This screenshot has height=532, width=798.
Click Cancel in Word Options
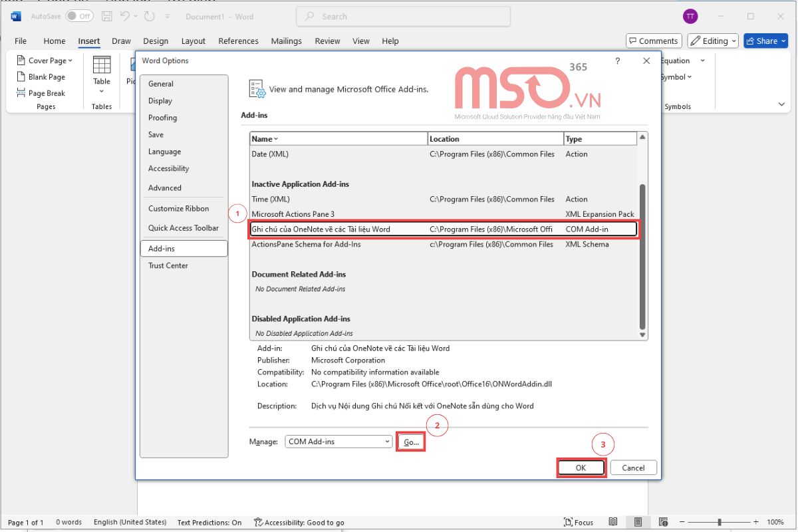[x=633, y=467]
